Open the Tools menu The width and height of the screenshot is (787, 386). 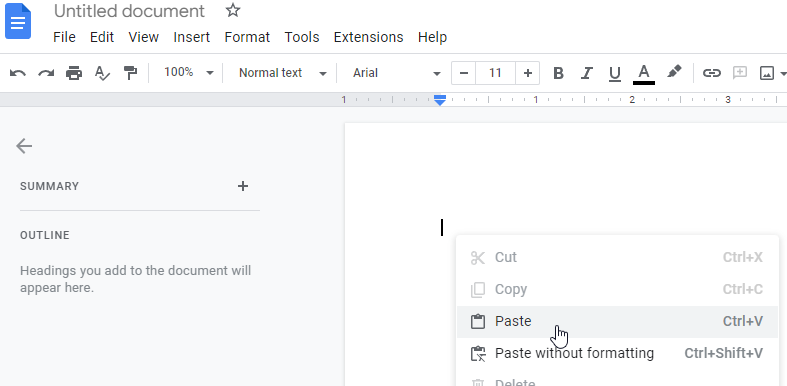302,37
